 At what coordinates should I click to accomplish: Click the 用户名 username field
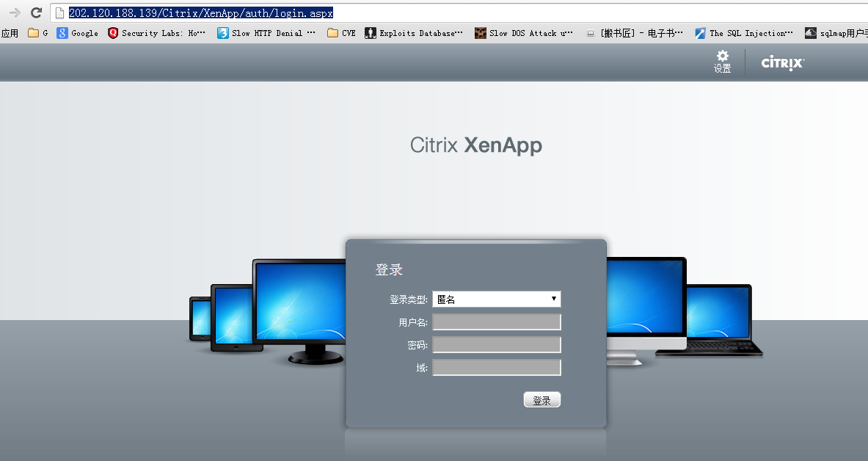[x=497, y=322]
